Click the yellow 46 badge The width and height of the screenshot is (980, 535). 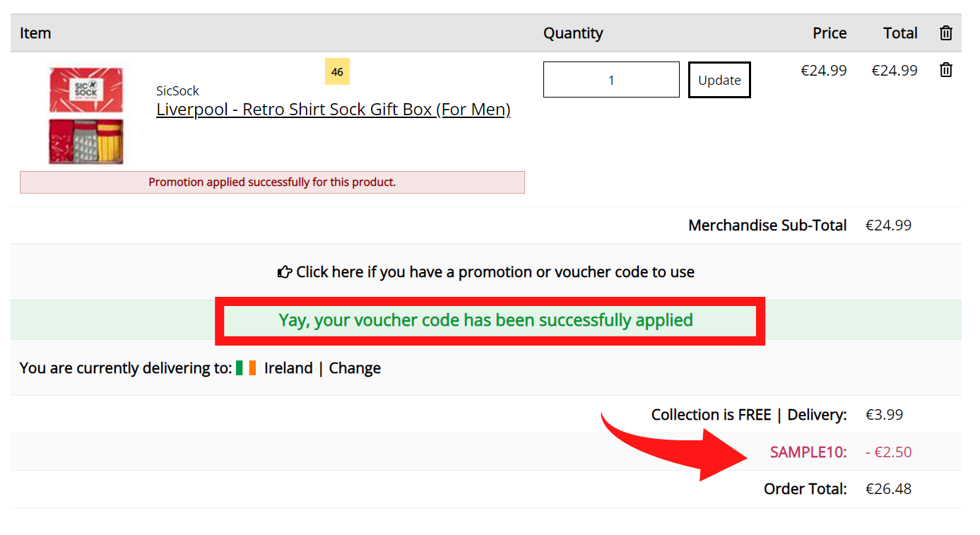[x=337, y=71]
